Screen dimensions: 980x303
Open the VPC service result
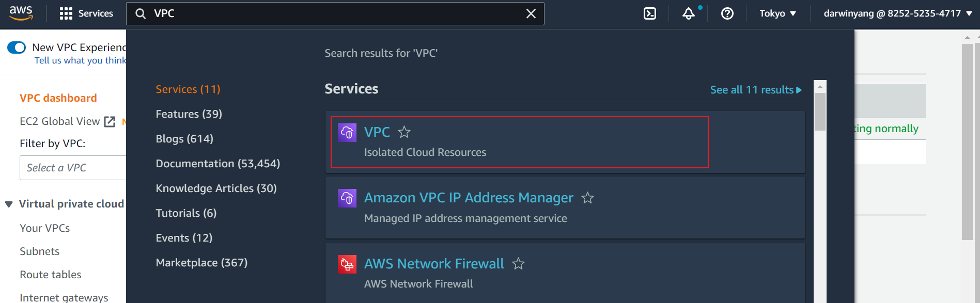pos(377,132)
